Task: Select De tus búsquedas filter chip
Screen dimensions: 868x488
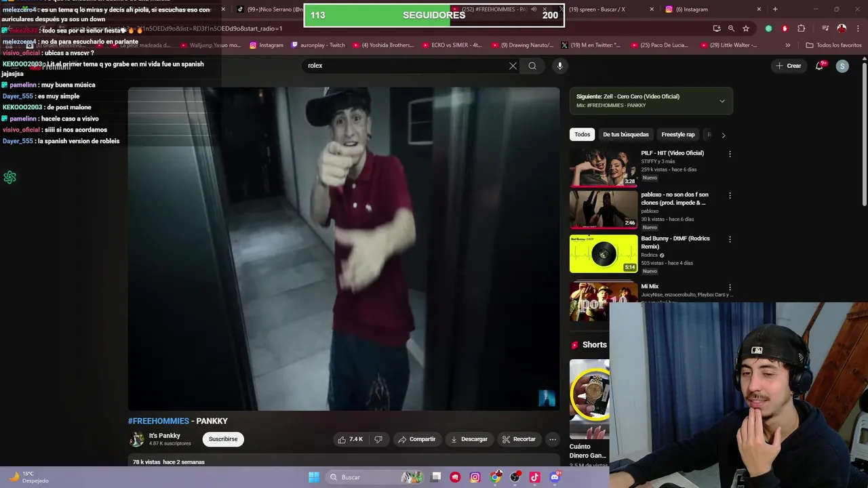Action: click(x=626, y=135)
